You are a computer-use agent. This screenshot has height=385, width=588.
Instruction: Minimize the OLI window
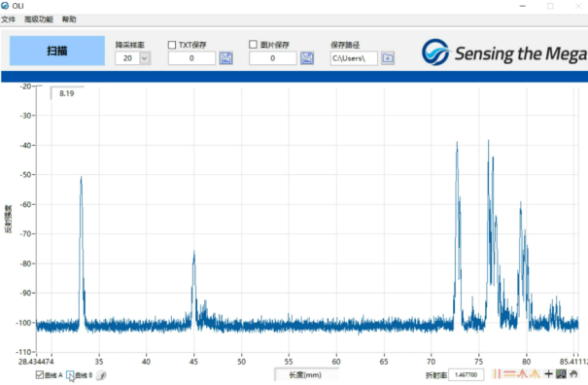[x=522, y=6]
